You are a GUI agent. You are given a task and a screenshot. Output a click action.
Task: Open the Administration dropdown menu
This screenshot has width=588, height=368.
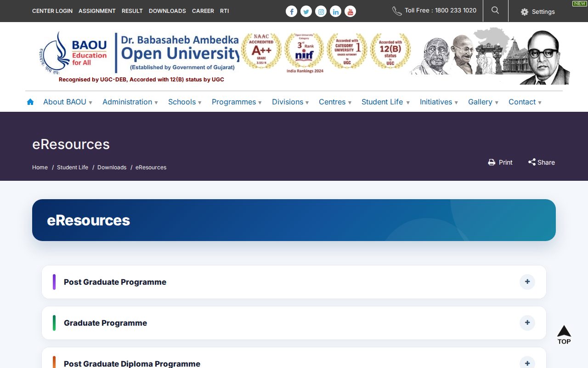[130, 102]
